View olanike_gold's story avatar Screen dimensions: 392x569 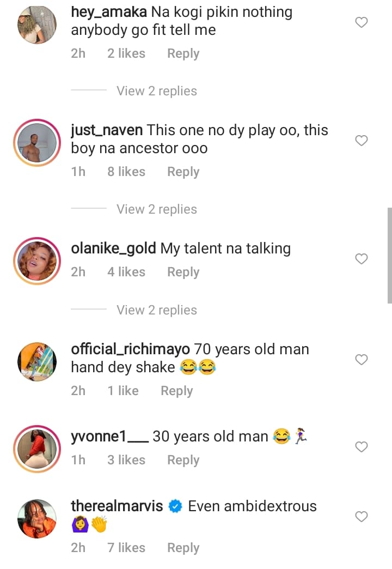(37, 261)
